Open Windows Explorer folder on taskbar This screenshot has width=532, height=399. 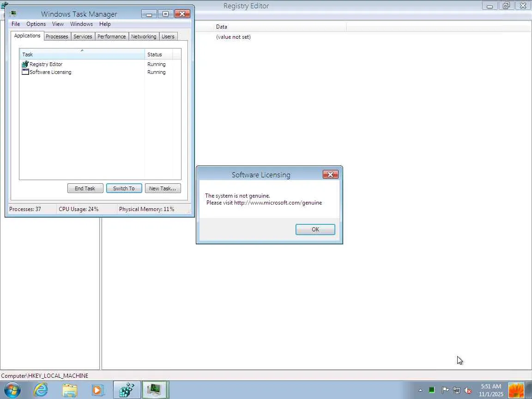(70, 390)
